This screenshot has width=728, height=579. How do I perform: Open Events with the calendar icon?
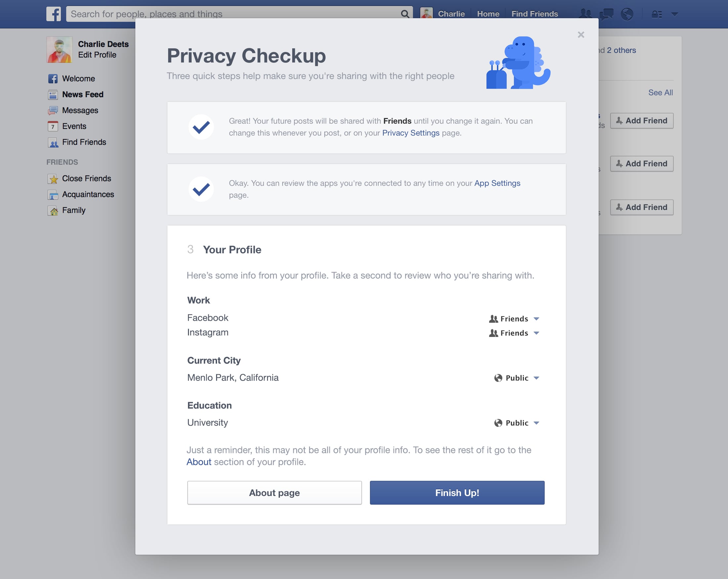point(53,126)
